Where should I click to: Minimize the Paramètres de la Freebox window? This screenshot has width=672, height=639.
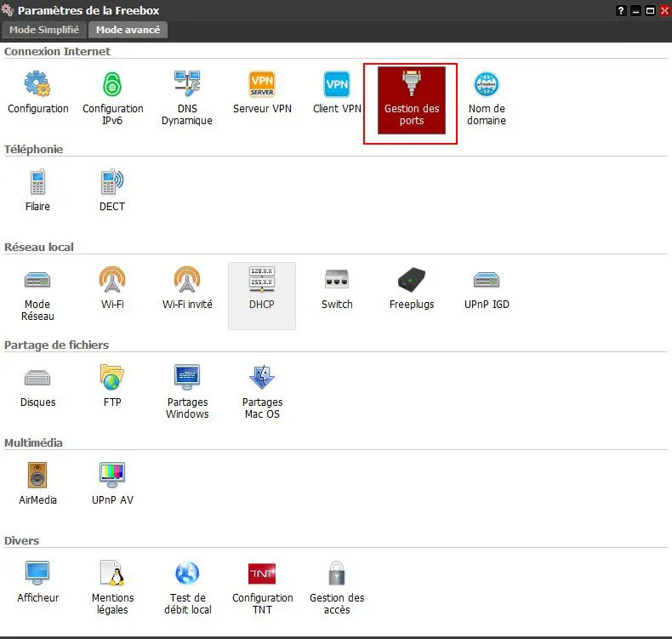636,11
